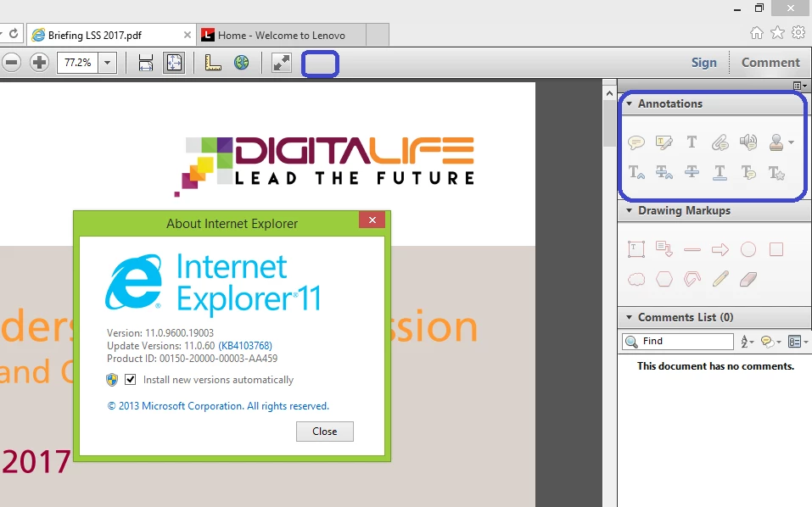Select the Attach File paperclip tool

pos(720,142)
